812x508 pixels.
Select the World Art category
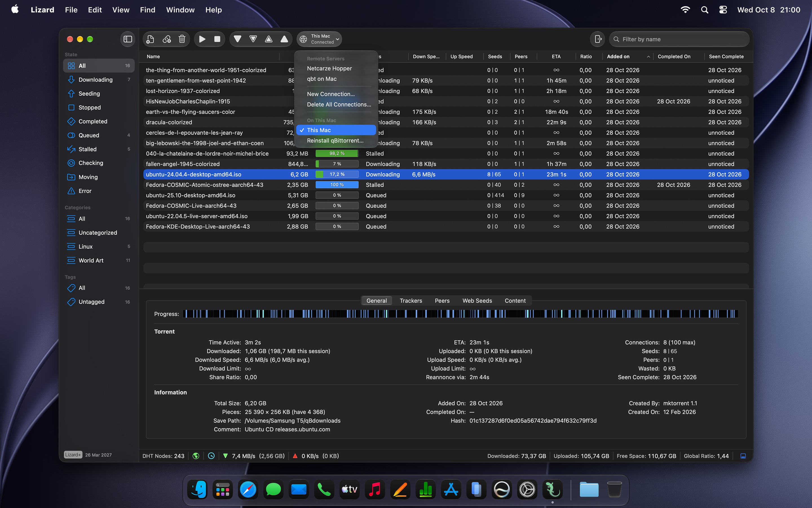point(99,260)
